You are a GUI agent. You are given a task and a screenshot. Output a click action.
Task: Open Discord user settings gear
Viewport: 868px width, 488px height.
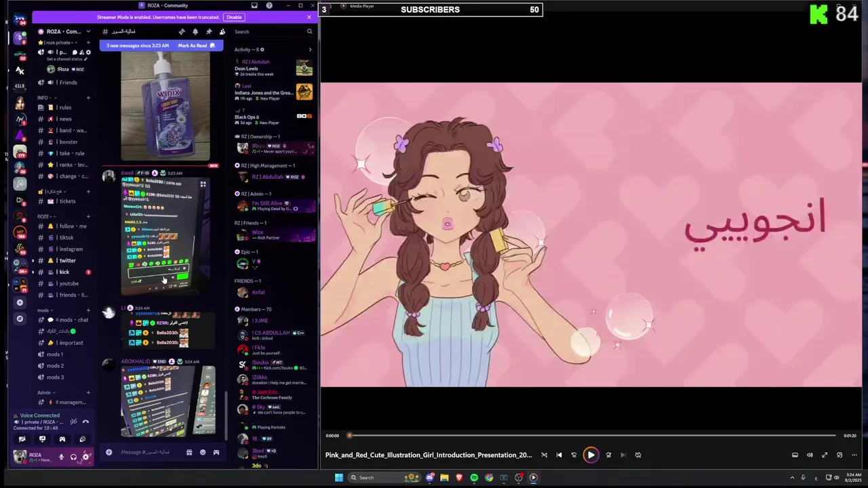(x=85, y=457)
